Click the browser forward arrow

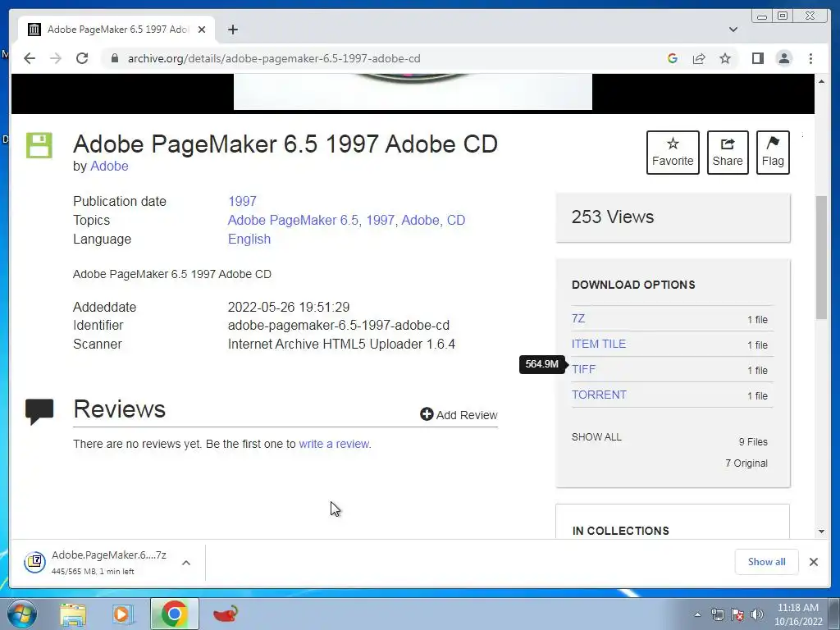pos(56,58)
